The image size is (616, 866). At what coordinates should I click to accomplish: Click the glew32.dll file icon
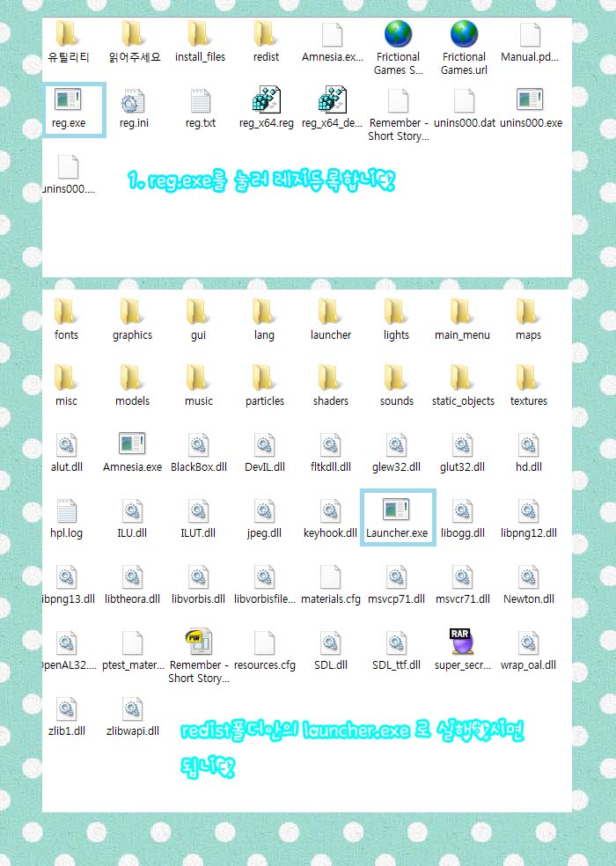pos(396,444)
